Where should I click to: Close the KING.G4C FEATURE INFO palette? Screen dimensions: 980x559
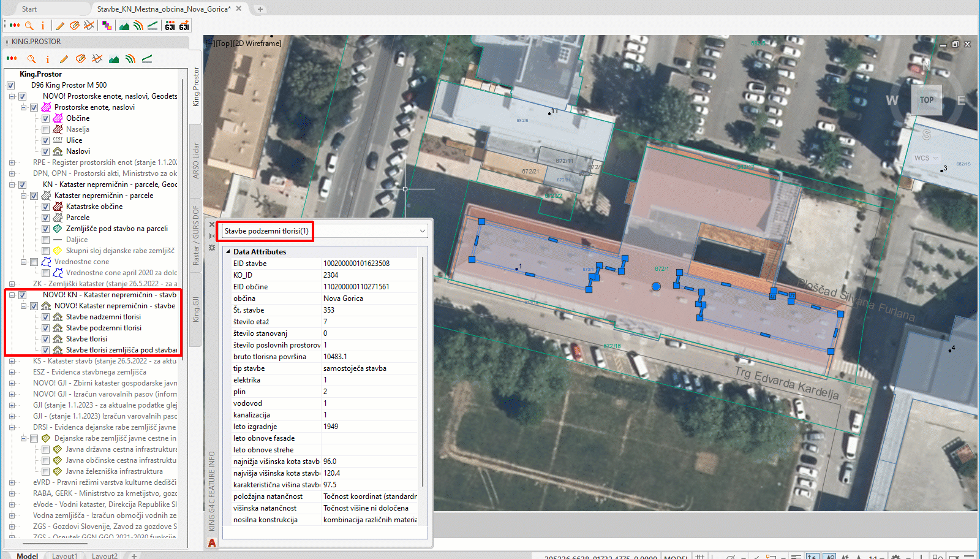click(212, 224)
